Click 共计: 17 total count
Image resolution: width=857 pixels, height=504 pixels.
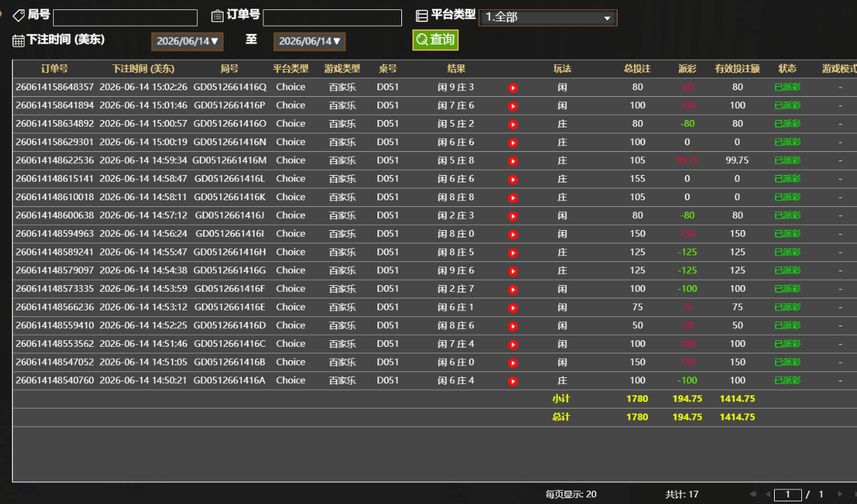(x=682, y=494)
